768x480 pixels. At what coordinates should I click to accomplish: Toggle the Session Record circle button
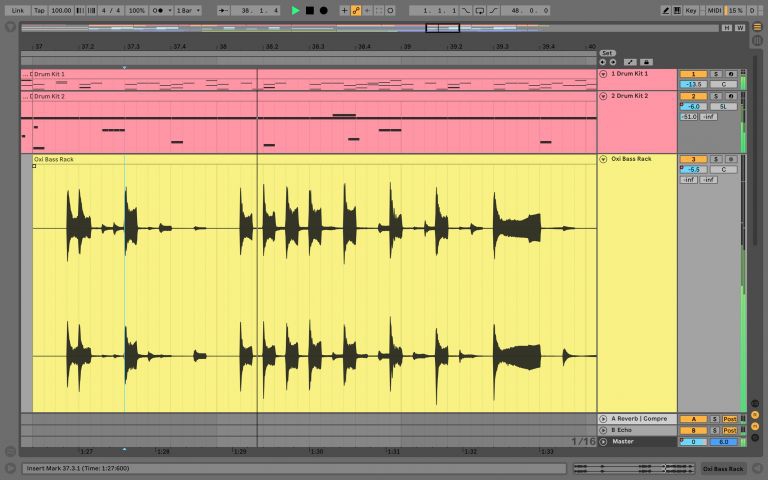pos(390,10)
